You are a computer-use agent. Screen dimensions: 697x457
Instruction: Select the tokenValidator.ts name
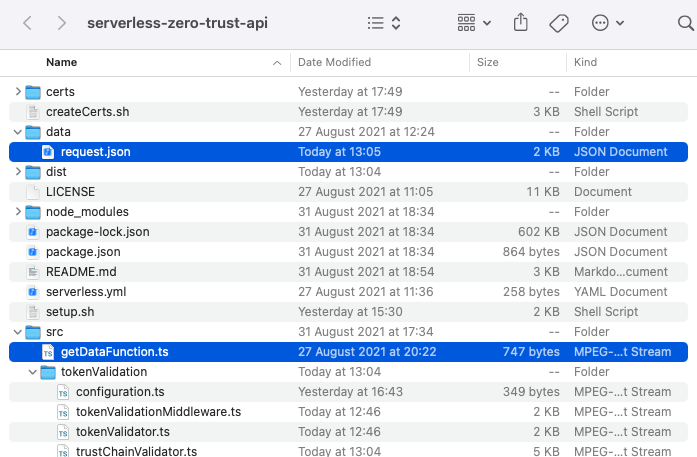(x=123, y=432)
